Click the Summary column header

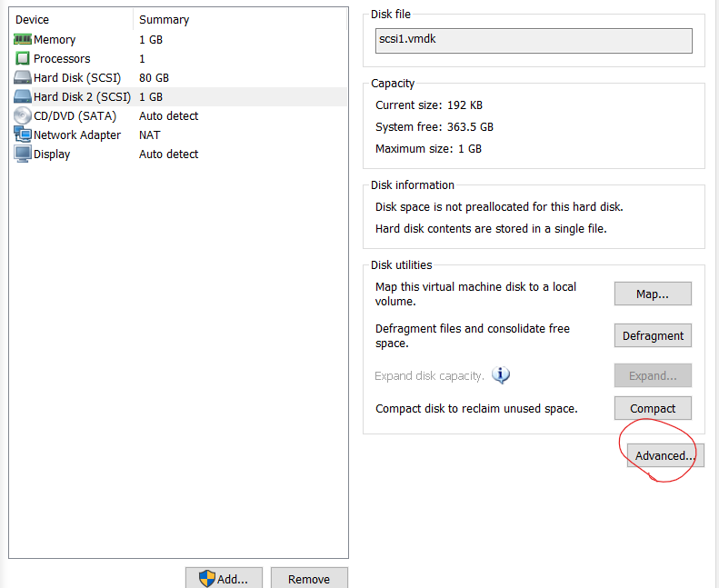[165, 20]
